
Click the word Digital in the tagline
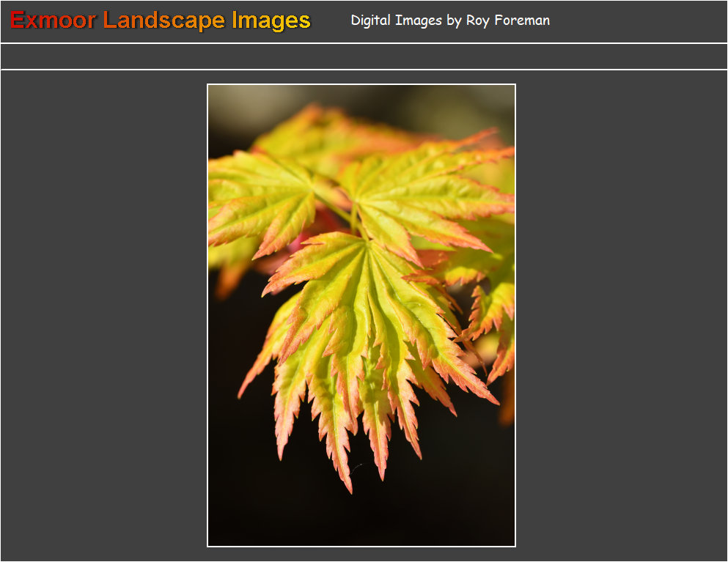371,21
